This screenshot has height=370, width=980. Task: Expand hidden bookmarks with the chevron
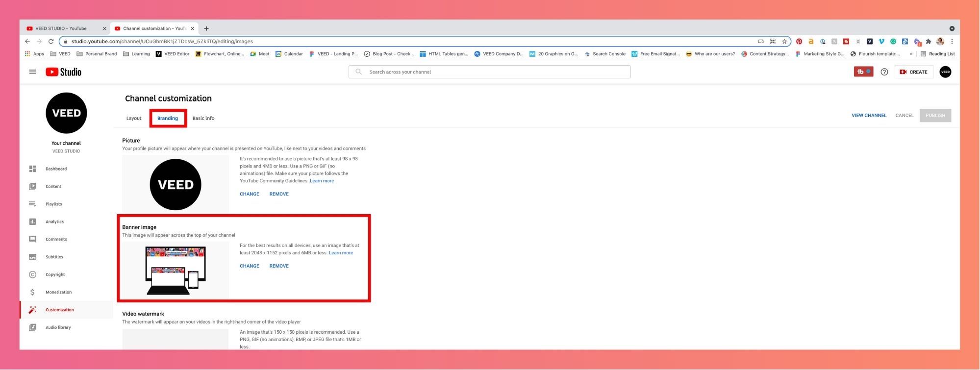[911, 54]
